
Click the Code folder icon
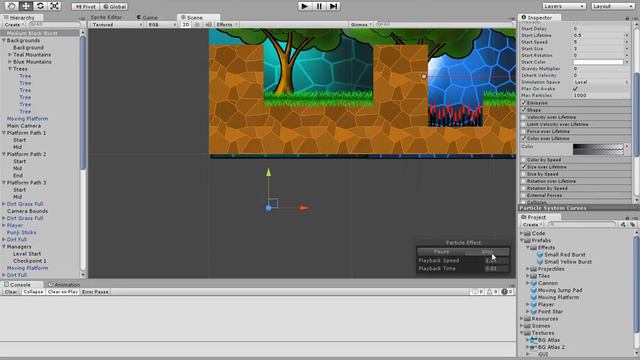click(x=527, y=233)
